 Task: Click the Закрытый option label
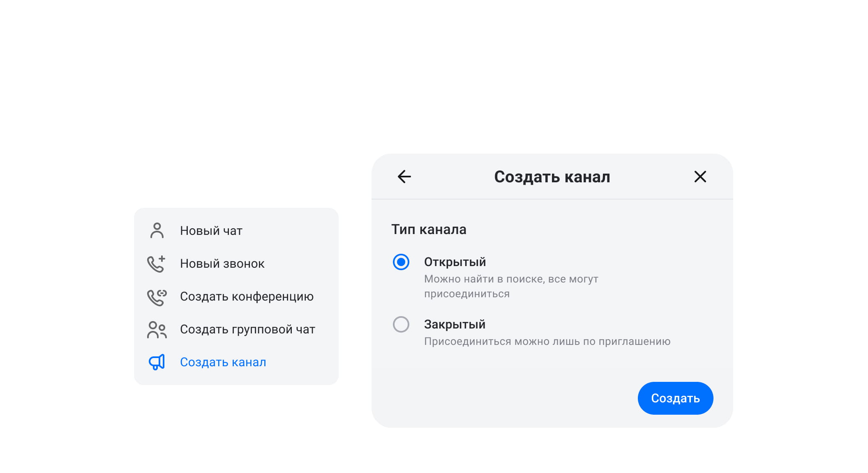(x=455, y=324)
